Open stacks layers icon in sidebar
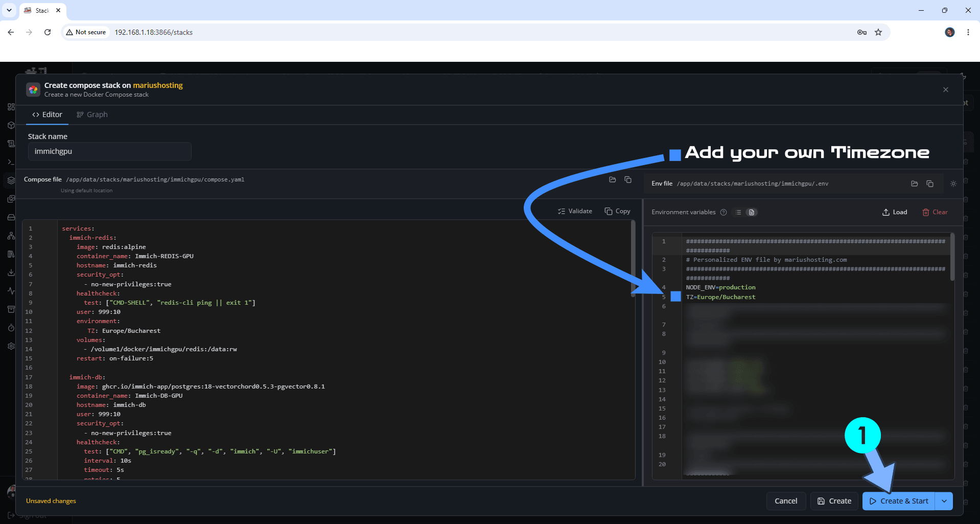Image resolution: width=980 pixels, height=524 pixels. (11, 180)
